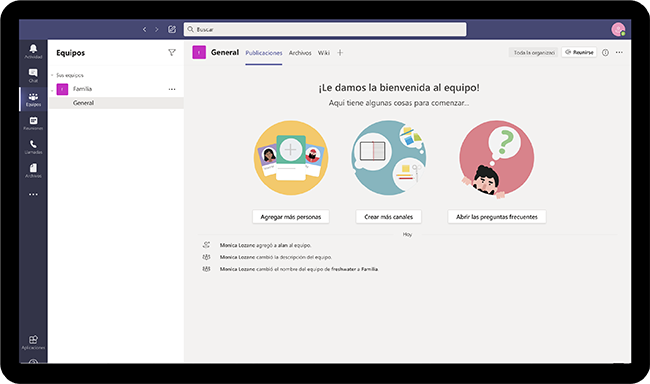Click the channels notebook illustration
650x384 pixels.
pyautogui.click(x=389, y=158)
